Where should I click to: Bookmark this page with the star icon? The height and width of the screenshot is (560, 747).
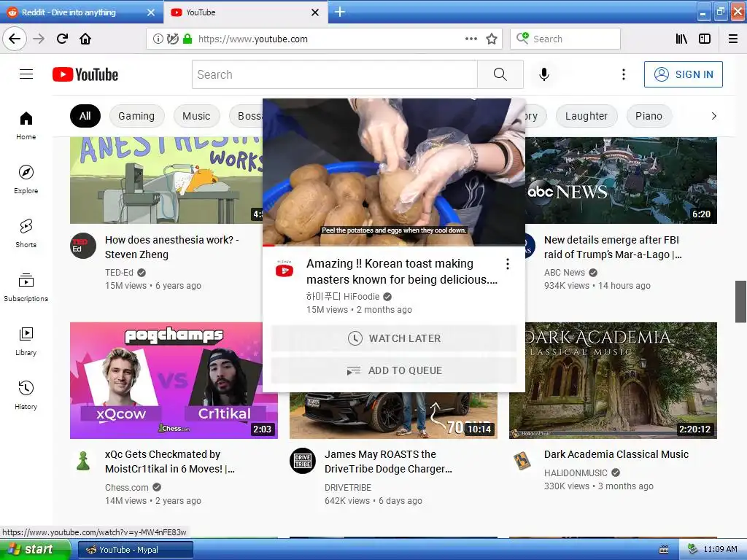(492, 39)
